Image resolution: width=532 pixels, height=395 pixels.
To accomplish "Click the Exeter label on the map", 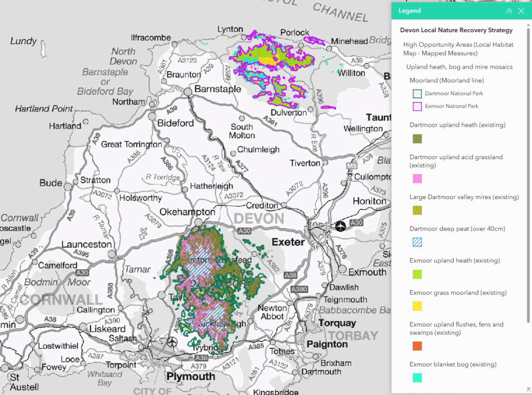I will pyautogui.click(x=288, y=242).
